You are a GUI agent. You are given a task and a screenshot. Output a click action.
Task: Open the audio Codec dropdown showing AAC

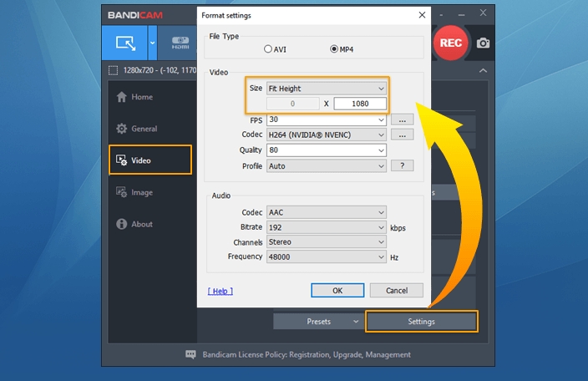click(327, 212)
